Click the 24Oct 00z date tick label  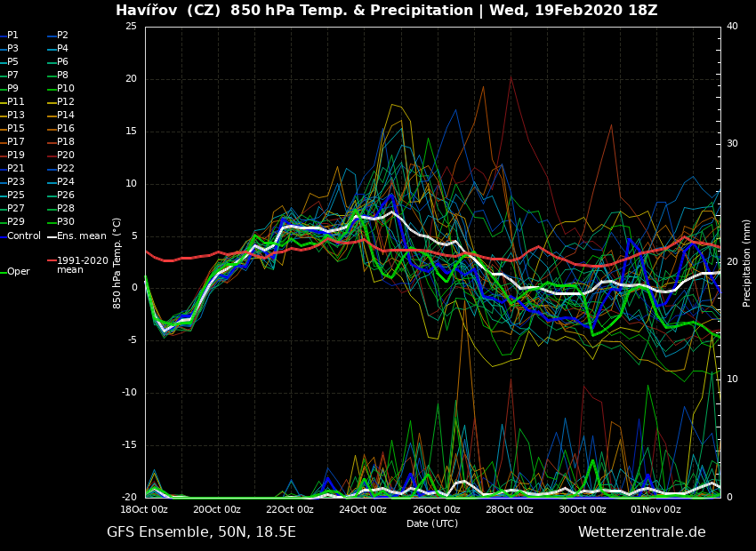point(363,510)
